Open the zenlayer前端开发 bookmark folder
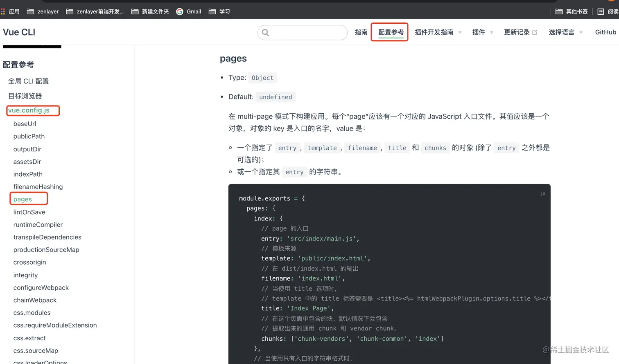 [x=95, y=11]
